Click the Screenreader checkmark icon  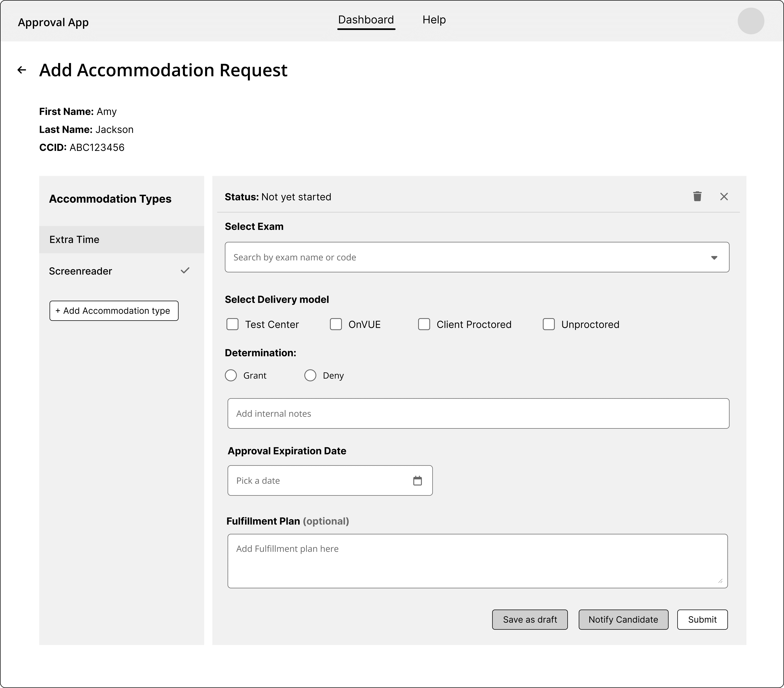click(x=185, y=270)
